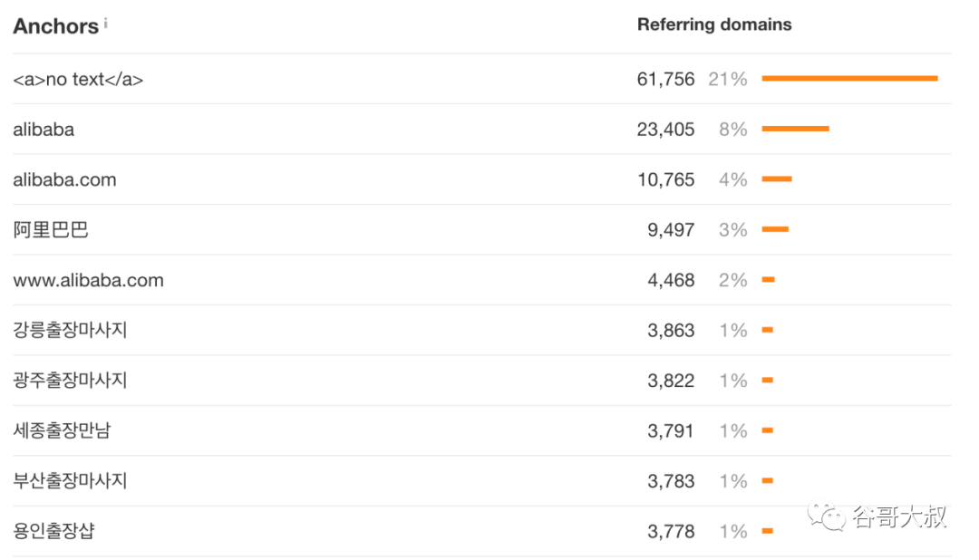Click the 4,468 referring domains count
979x560 pixels.
pos(671,280)
